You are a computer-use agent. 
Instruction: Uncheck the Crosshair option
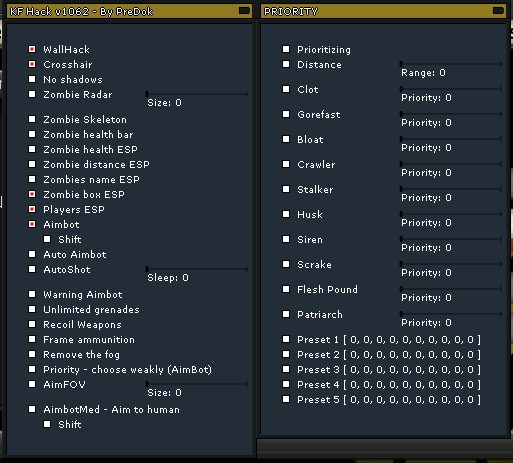(x=32, y=64)
